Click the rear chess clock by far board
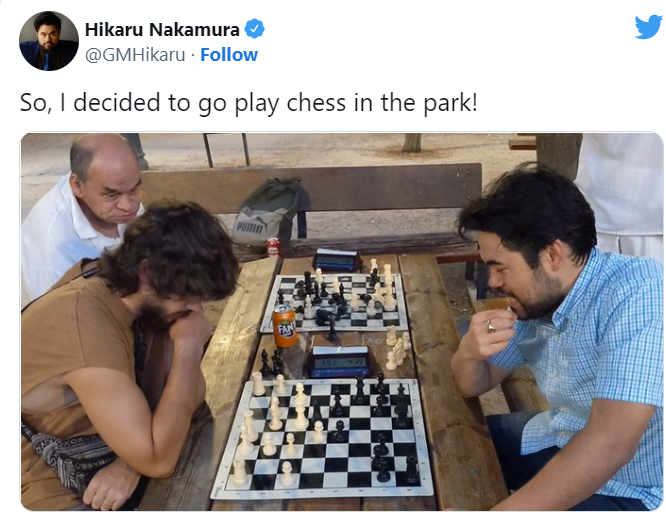The height and width of the screenshot is (512, 666). 337,260
